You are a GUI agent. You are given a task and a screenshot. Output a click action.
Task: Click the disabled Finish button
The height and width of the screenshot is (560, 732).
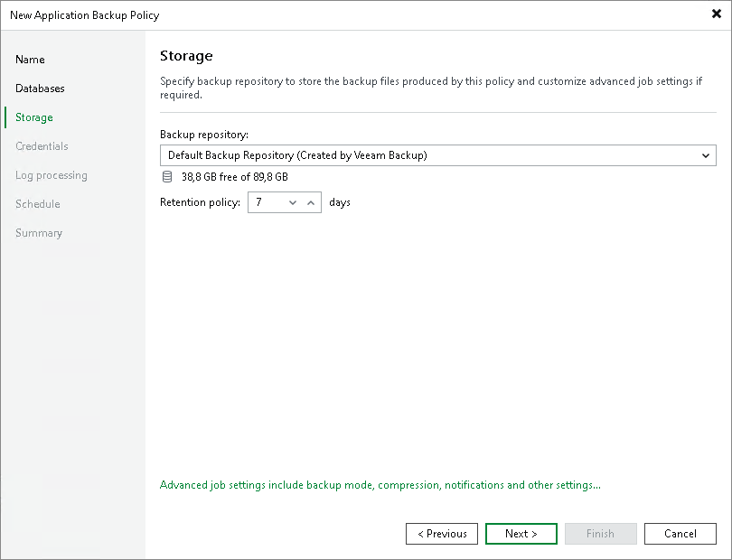pyautogui.click(x=600, y=533)
